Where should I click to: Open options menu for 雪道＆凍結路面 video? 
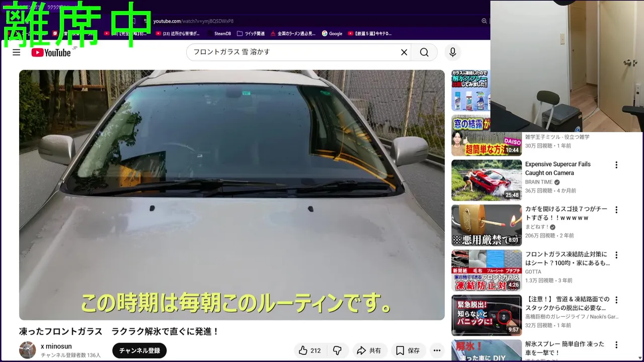pos(616,300)
